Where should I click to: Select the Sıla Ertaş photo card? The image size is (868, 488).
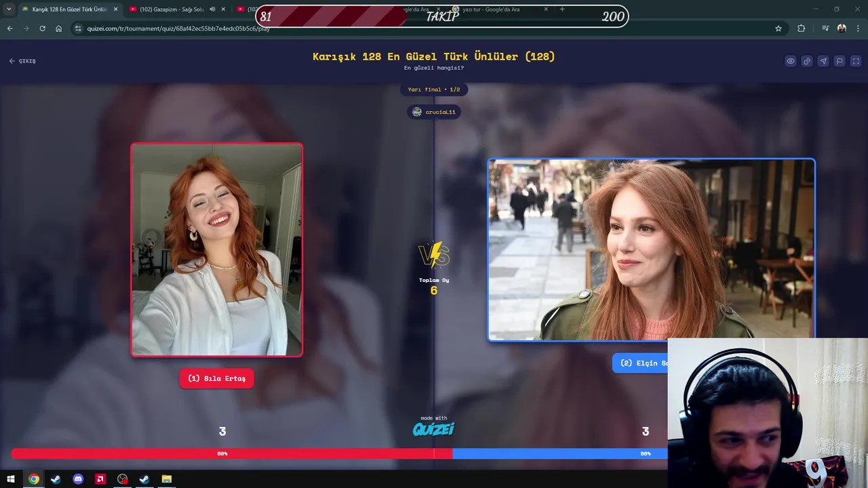pyautogui.click(x=217, y=249)
